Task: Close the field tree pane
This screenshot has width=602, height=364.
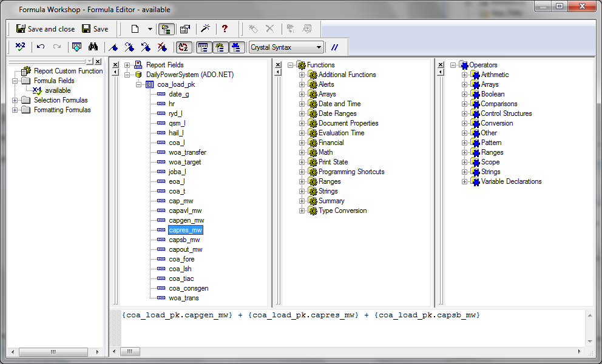Action: tap(115, 64)
